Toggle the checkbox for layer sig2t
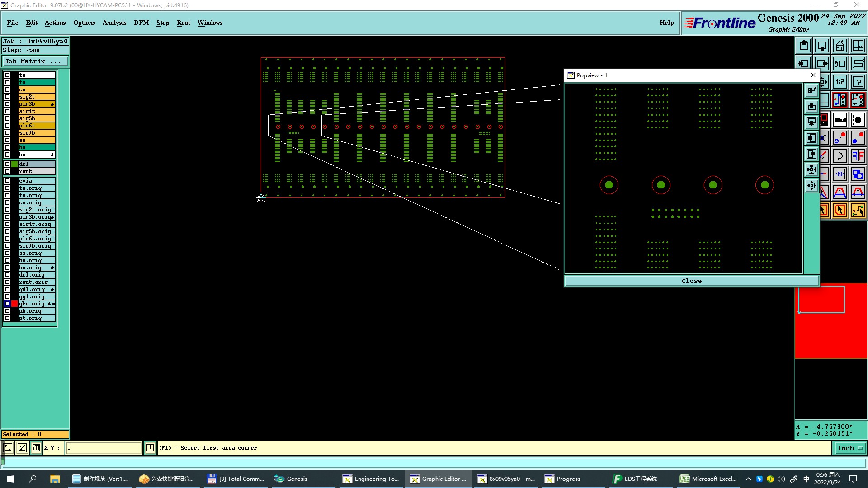The image size is (868, 488). 7,97
